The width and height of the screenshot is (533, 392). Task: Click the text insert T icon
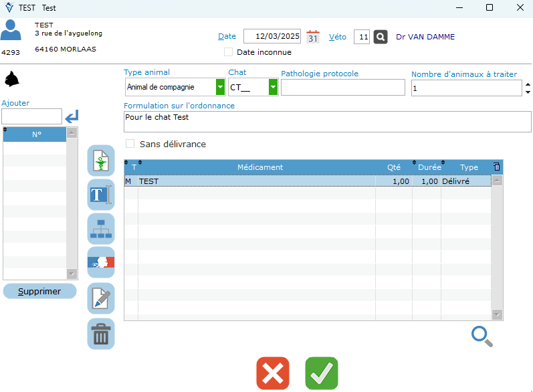click(x=101, y=195)
